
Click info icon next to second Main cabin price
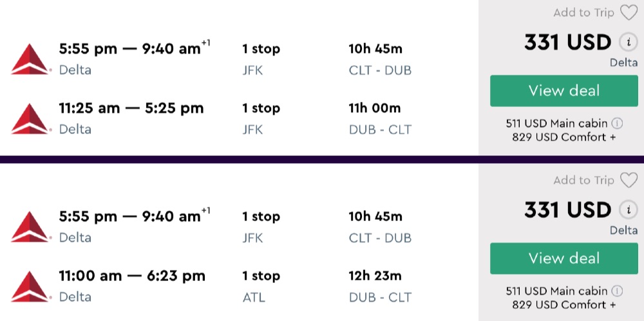[617, 291]
